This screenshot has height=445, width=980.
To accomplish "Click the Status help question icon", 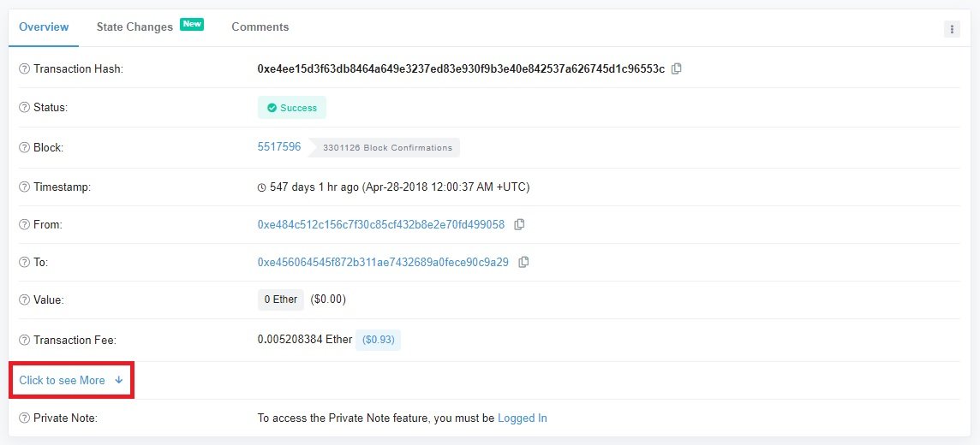I will pos(25,108).
